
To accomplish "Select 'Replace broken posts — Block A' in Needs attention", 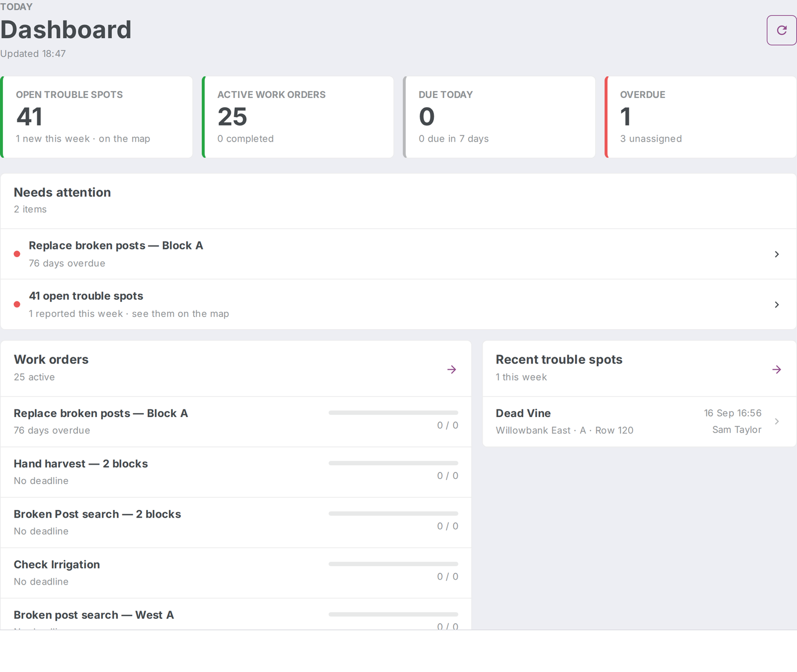I will 398,254.
